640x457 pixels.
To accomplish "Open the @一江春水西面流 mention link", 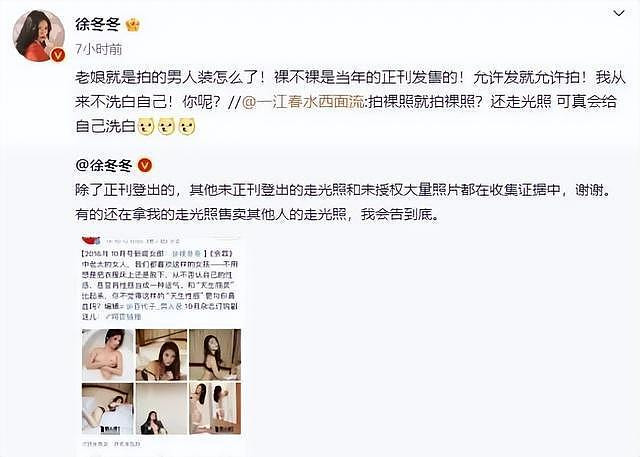I will point(303,102).
